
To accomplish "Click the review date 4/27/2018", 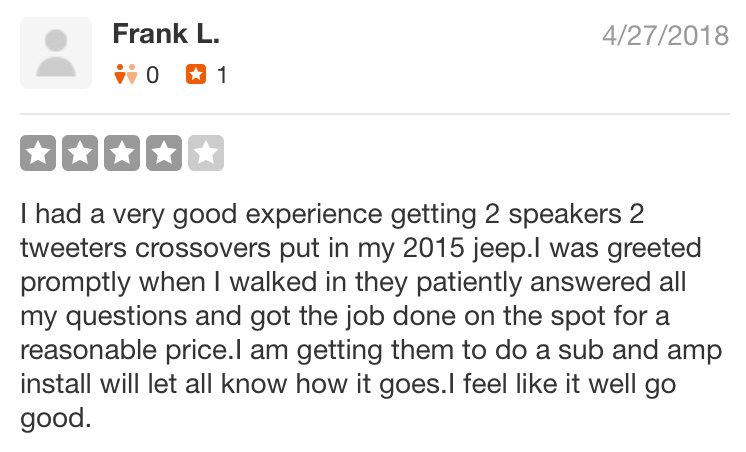I will tap(664, 34).
